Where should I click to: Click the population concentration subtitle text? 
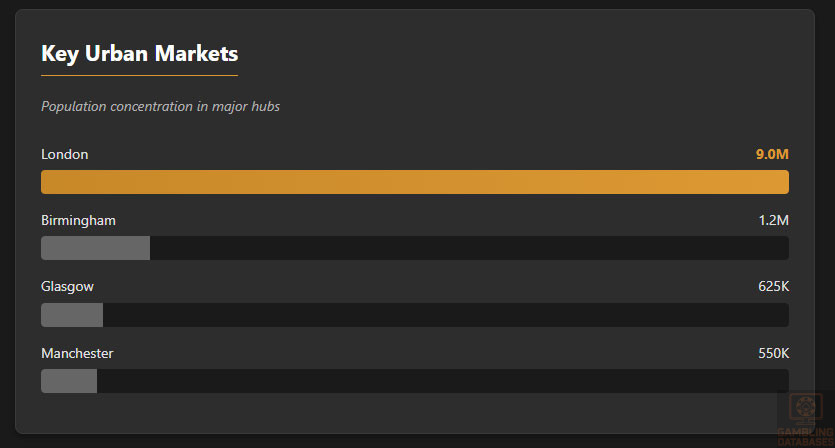click(160, 106)
